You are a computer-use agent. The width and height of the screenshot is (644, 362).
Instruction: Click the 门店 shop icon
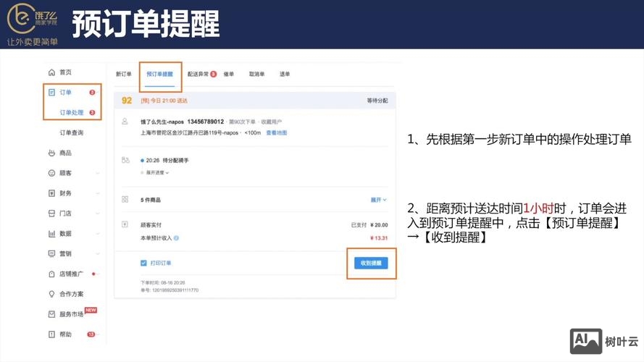(x=51, y=213)
